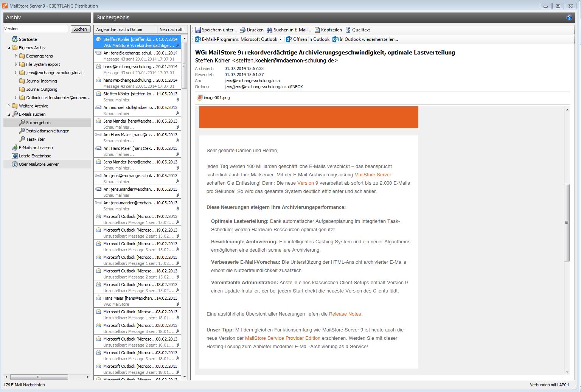Collapse the Eigenes Archiv node

point(9,48)
